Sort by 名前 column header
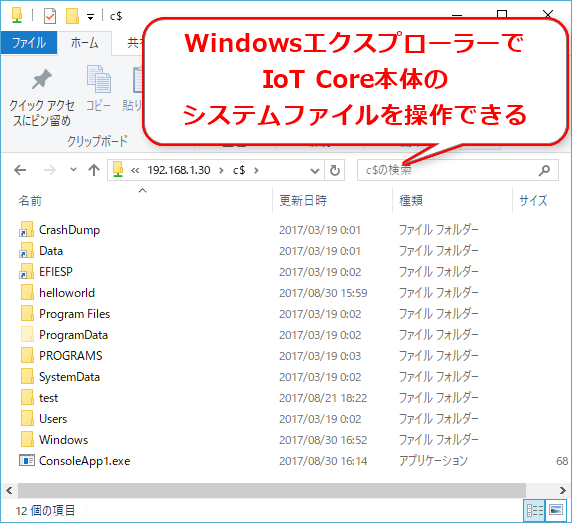Image resolution: width=572 pixels, height=523 pixels. (x=30, y=201)
